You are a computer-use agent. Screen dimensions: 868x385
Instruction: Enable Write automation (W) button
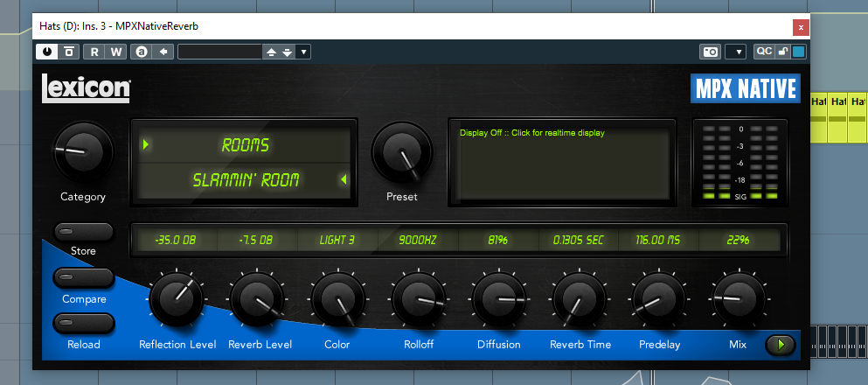[x=115, y=52]
